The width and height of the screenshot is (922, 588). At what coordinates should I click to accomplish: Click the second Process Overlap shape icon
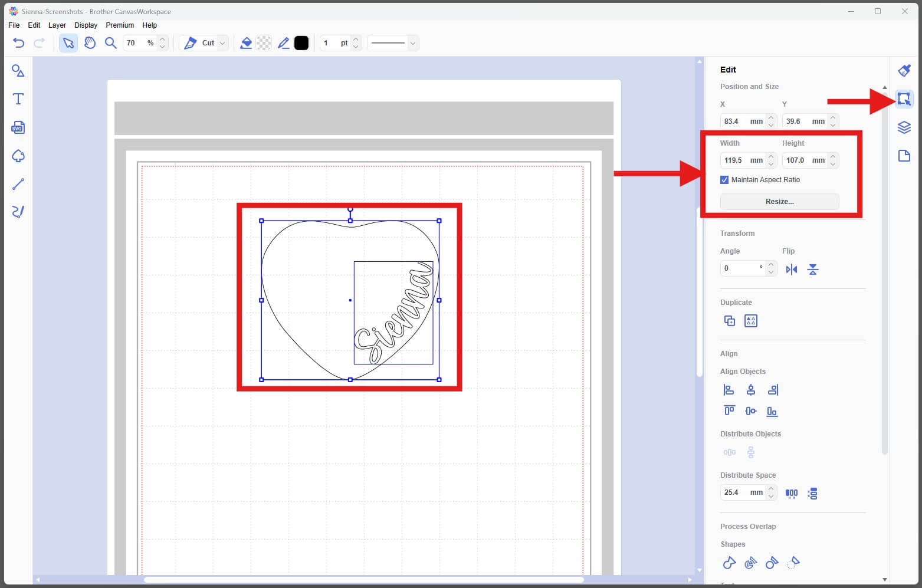click(x=750, y=563)
